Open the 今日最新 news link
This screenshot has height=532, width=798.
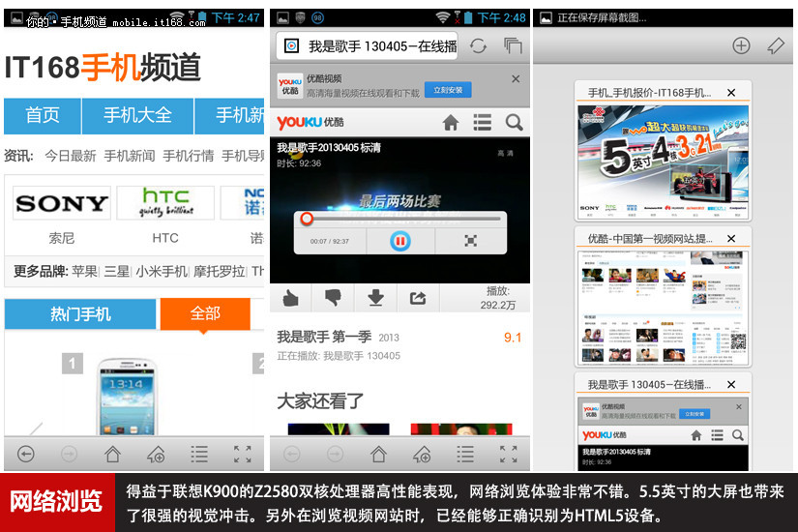pyautogui.click(x=70, y=156)
